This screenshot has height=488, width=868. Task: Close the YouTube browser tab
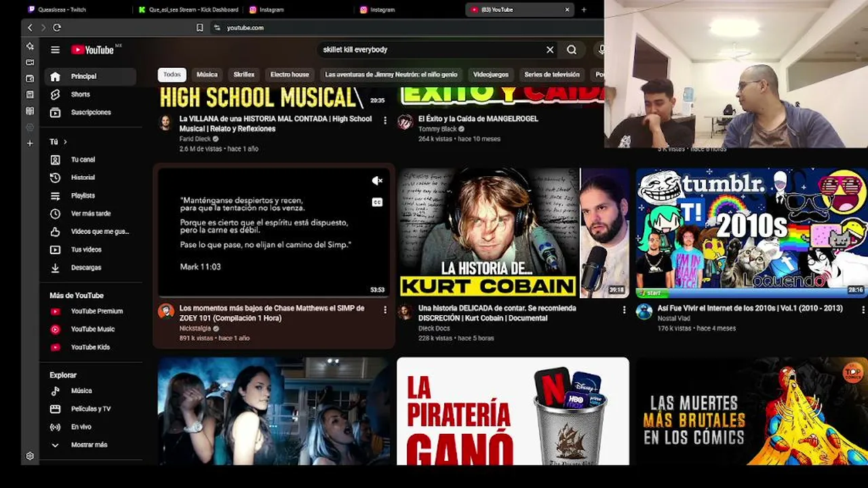(567, 9)
